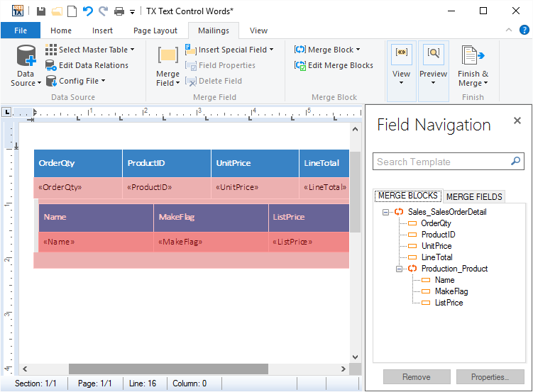The image size is (533, 392).
Task: Click the blue Help question mark icon
Action: (x=524, y=30)
